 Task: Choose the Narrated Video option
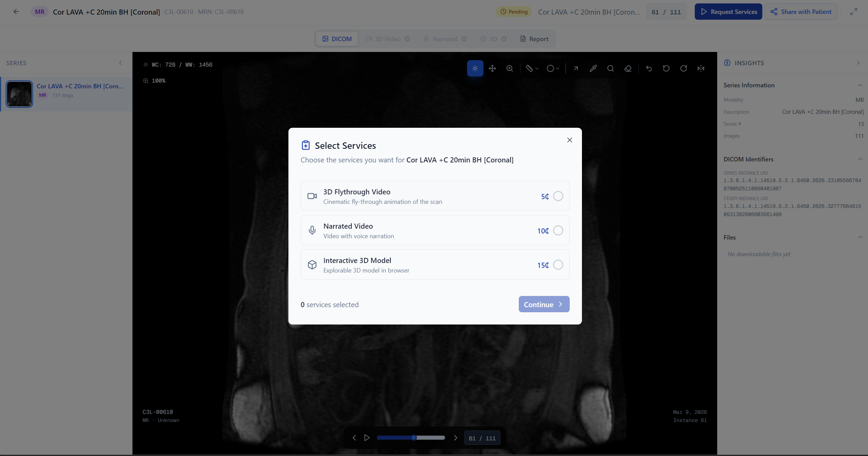coord(557,230)
